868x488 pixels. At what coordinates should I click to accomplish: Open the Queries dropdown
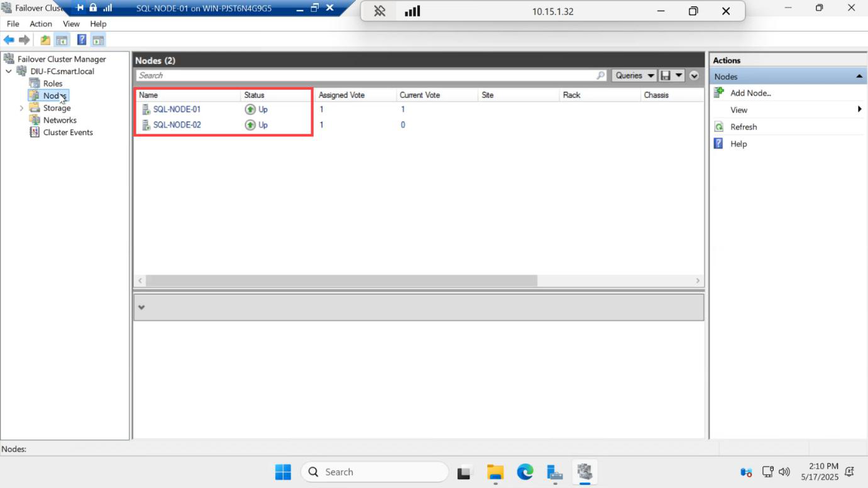(634, 75)
